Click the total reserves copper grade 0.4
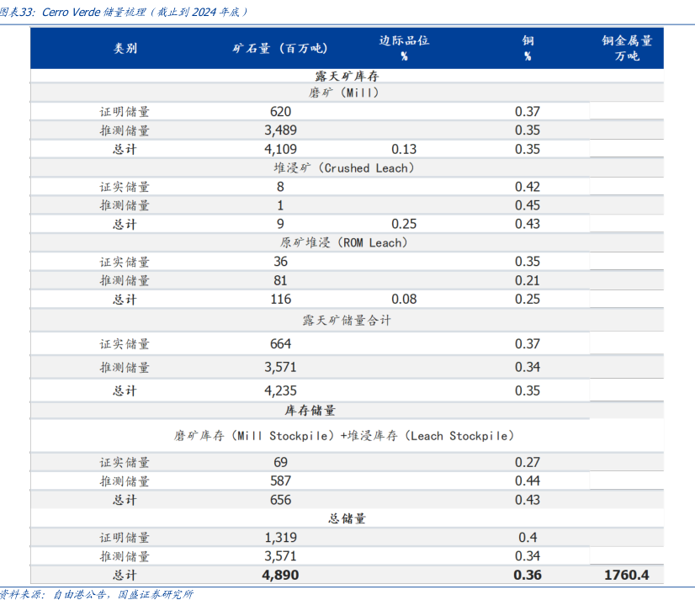 click(528, 538)
